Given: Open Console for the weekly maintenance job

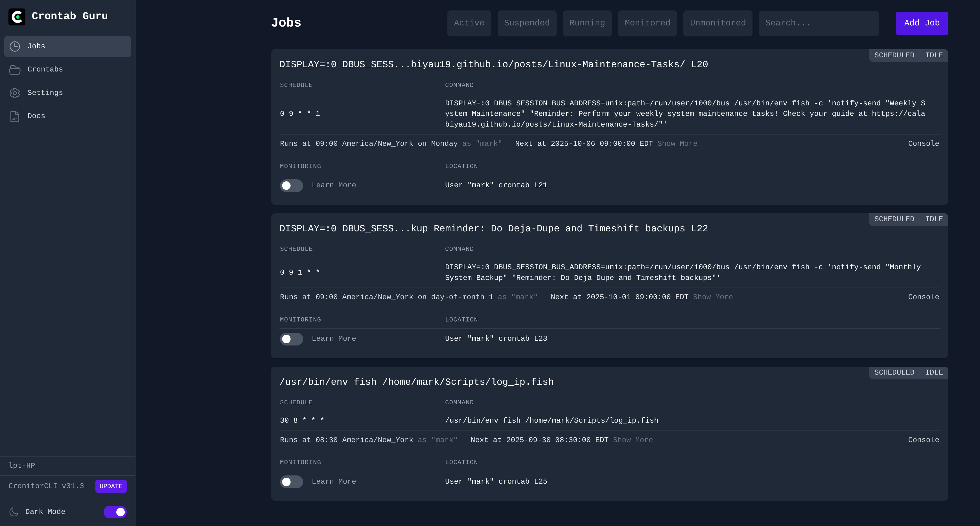Looking at the screenshot, I should (x=923, y=144).
